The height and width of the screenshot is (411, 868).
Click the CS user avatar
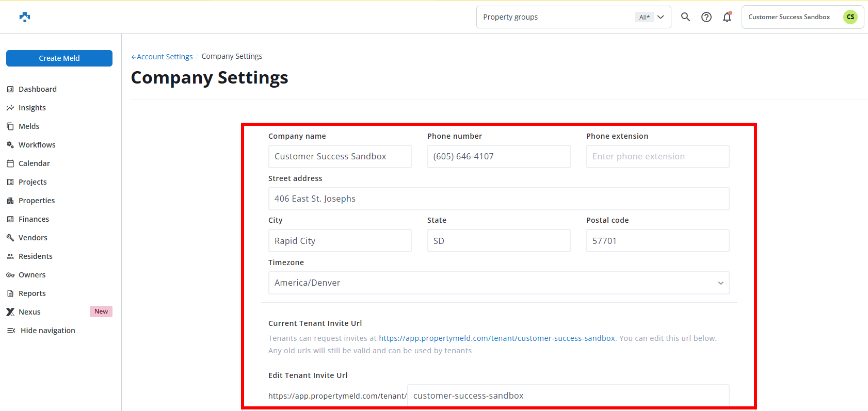click(850, 17)
